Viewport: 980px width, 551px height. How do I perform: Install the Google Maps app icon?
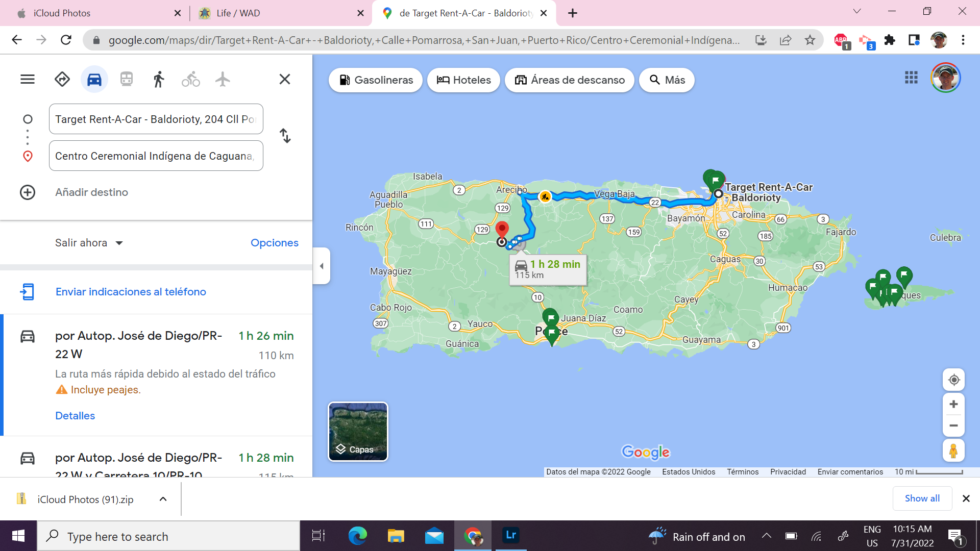pyautogui.click(x=761, y=40)
